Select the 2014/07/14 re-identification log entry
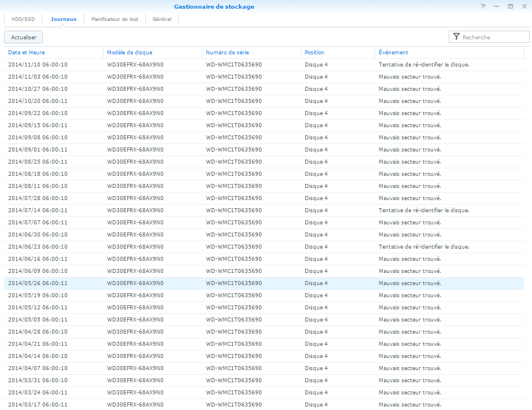The image size is (532, 410). pyautogui.click(x=38, y=210)
